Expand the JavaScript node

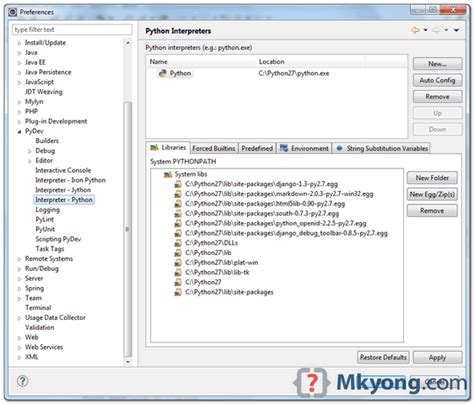(19, 82)
